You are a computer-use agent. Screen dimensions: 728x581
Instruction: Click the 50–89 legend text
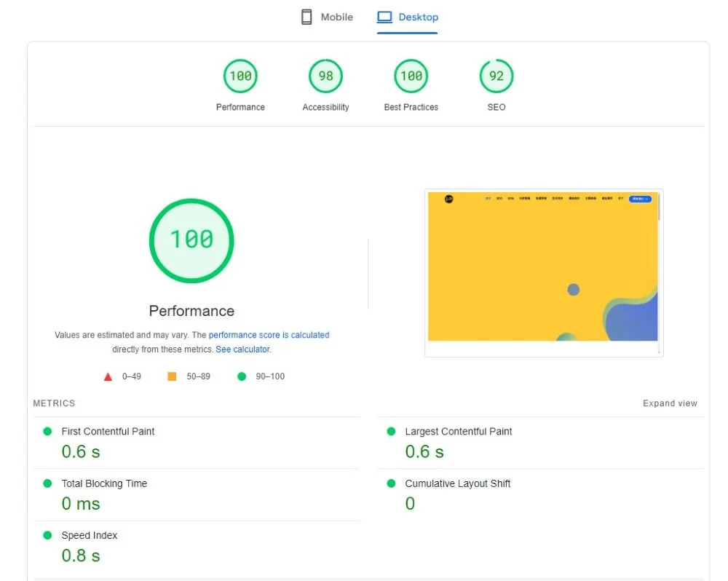198,376
